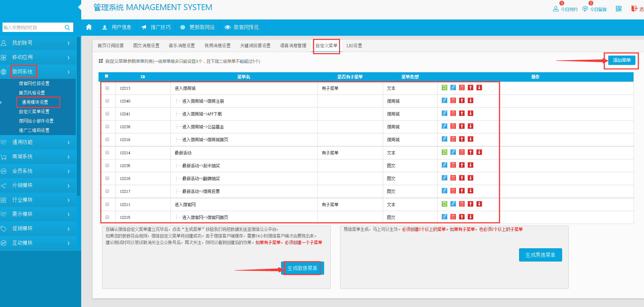
Task: Select the 自定义菜单 tab
Action: [327, 45]
